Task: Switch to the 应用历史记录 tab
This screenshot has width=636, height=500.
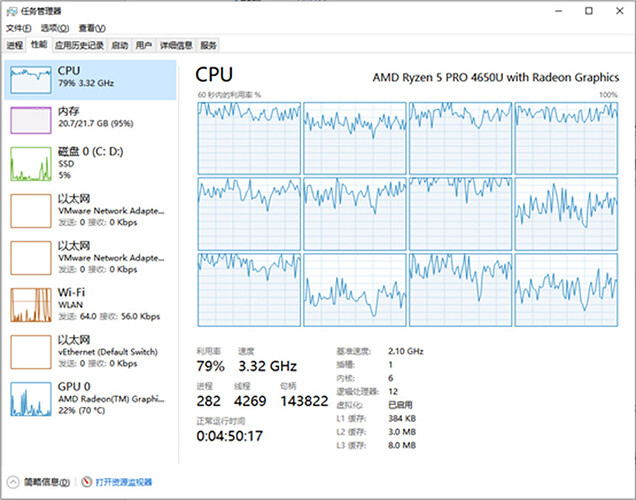Action: pyautogui.click(x=80, y=45)
